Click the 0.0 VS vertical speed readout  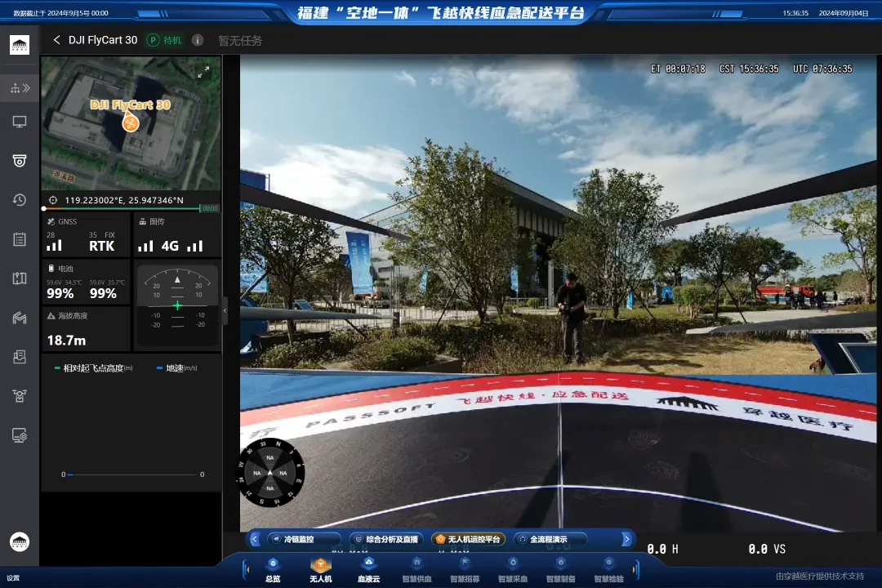tap(767, 549)
